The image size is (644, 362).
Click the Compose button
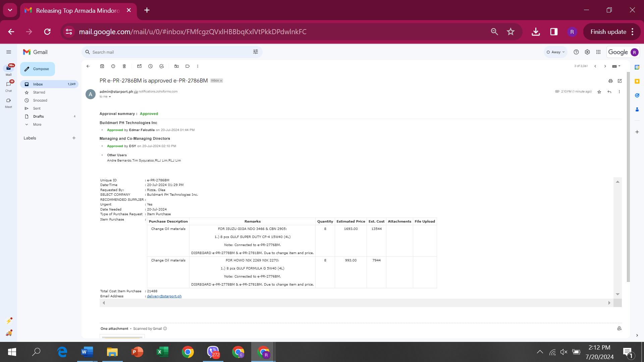(x=37, y=69)
